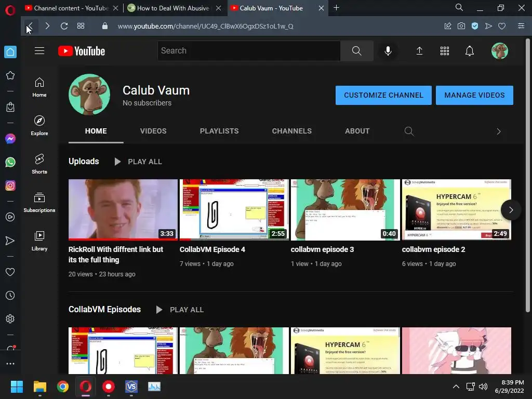Viewport: 532px width, 399px height.
Task: Open Chrome from taskbar
Action: tap(63, 387)
